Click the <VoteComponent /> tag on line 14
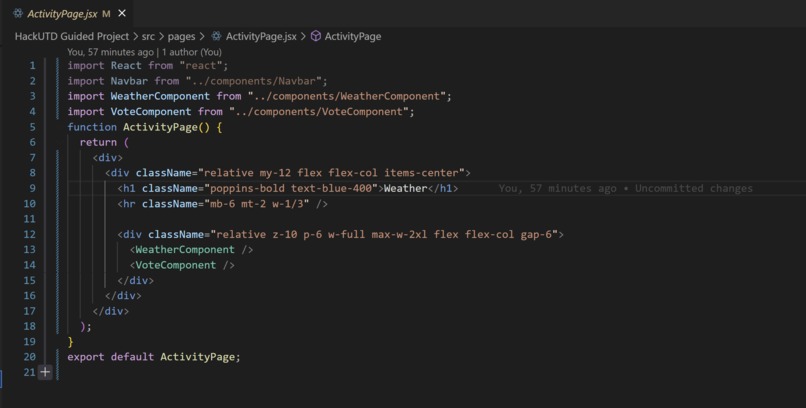 [x=182, y=265]
